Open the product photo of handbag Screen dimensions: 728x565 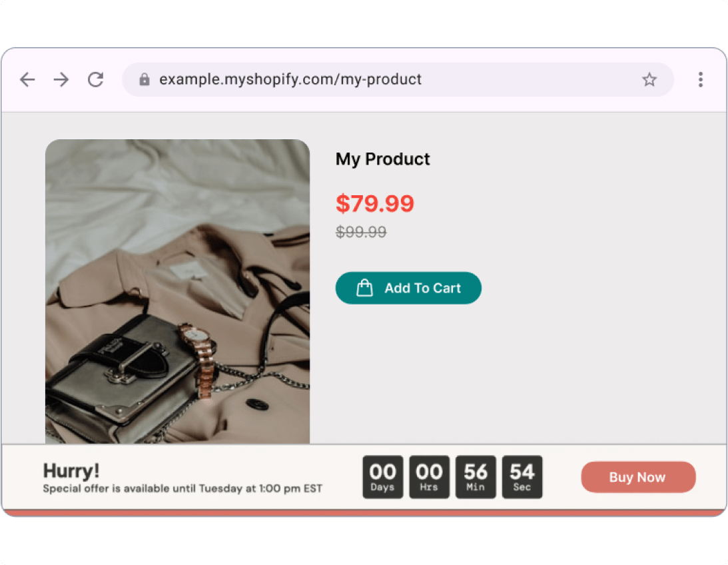pyautogui.click(x=177, y=291)
